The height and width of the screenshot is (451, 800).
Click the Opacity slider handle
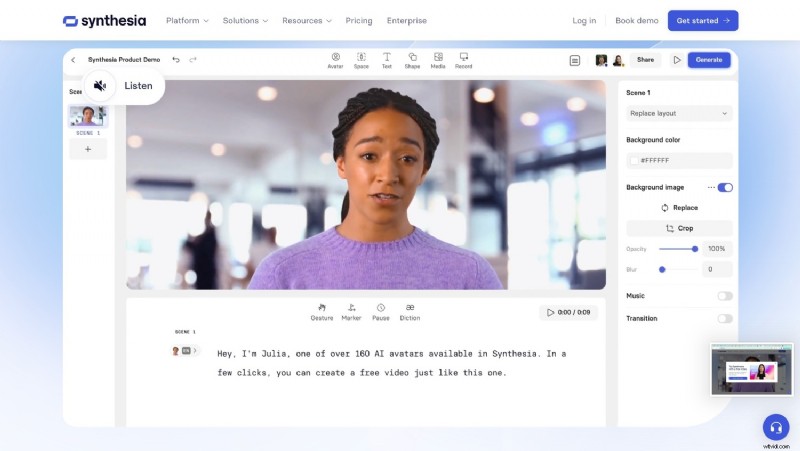pos(695,249)
